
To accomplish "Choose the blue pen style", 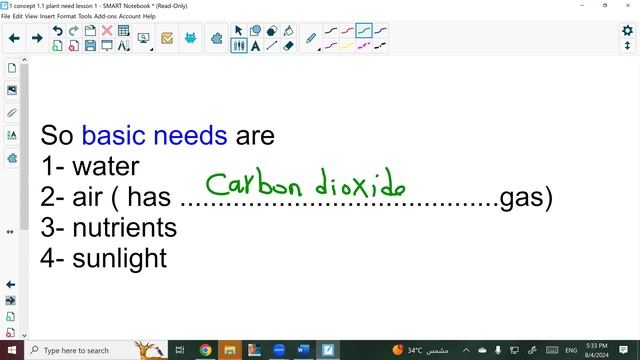I will point(380,31).
